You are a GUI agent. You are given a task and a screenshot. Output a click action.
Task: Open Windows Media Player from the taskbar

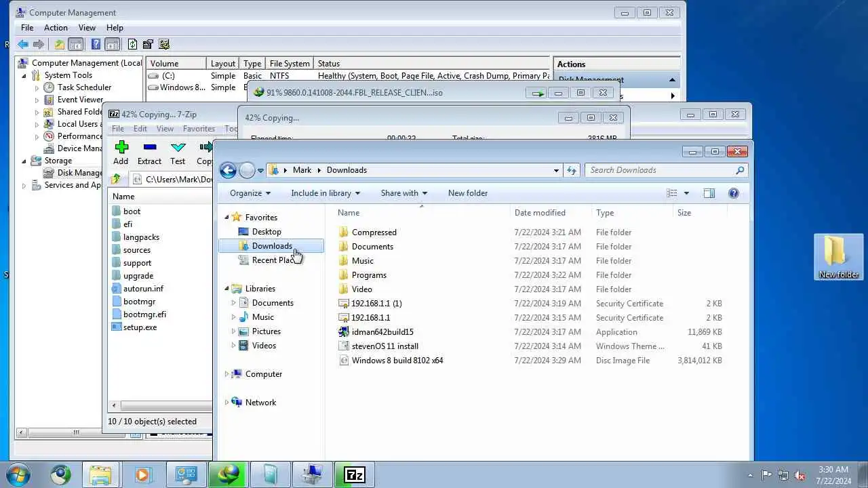[142, 474]
